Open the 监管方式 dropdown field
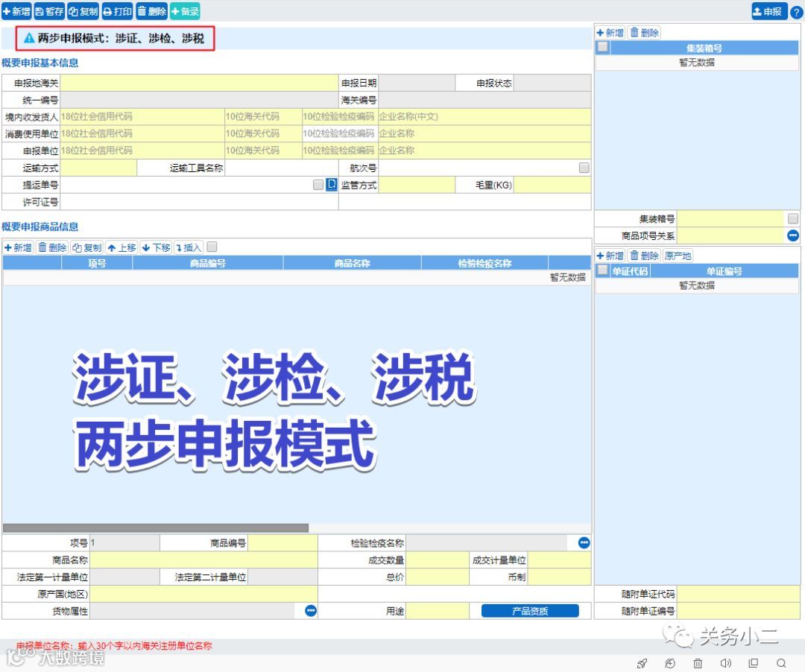This screenshot has width=805, height=672. point(417,185)
